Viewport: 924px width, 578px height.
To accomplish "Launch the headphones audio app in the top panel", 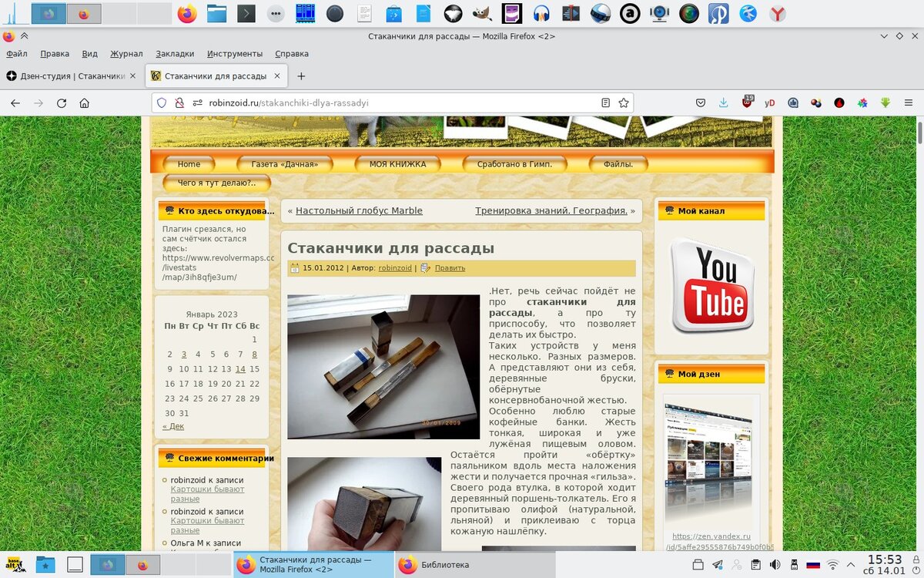I will point(541,14).
